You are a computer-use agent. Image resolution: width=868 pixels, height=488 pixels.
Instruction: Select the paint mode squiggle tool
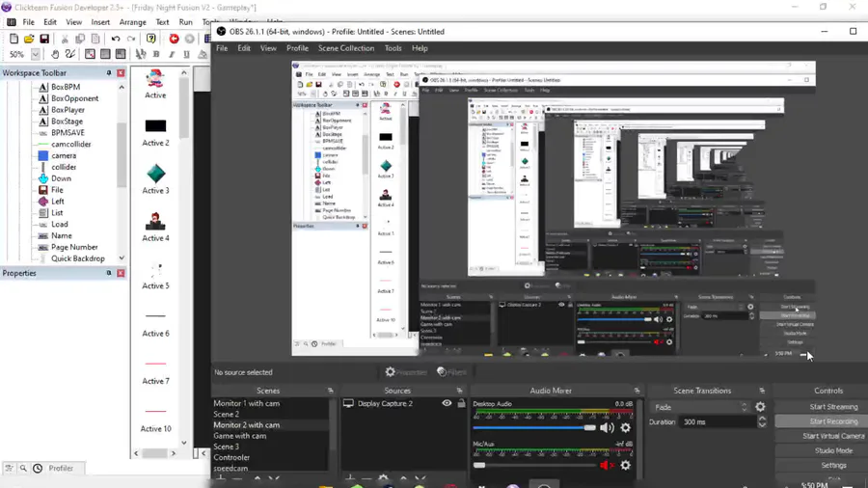coord(70,54)
